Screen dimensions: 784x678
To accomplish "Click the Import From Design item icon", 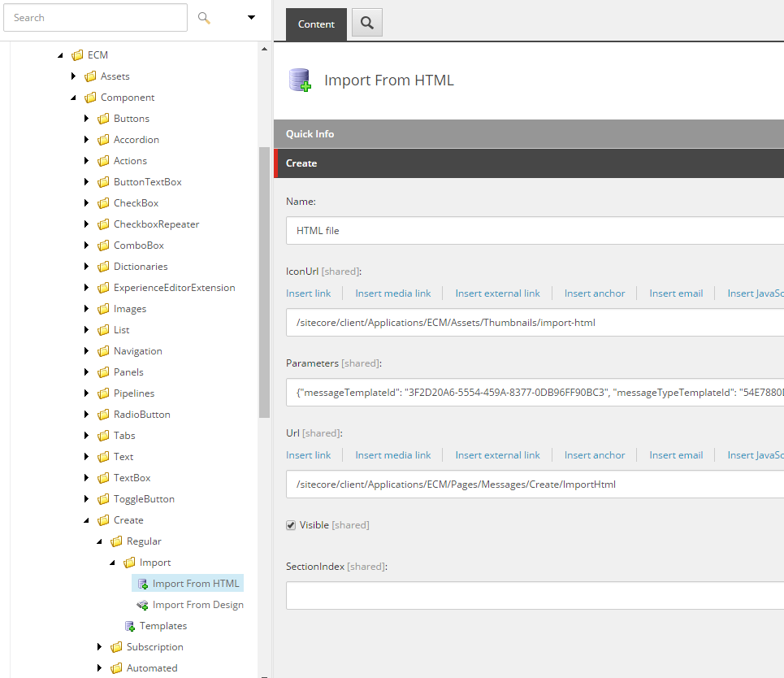I will pos(142,605).
